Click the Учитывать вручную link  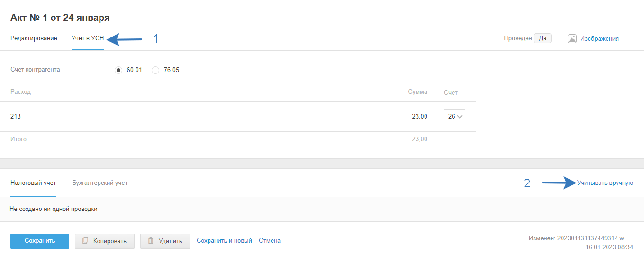click(x=605, y=183)
